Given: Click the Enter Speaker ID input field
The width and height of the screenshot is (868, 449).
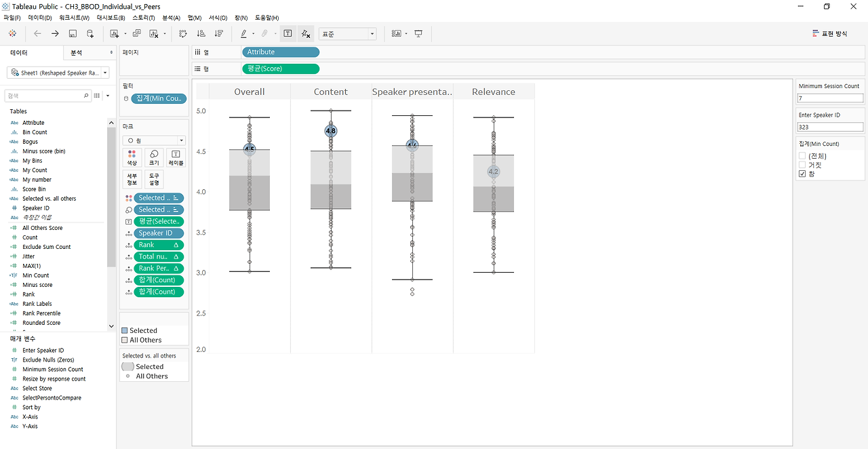Looking at the screenshot, I should 831,127.
